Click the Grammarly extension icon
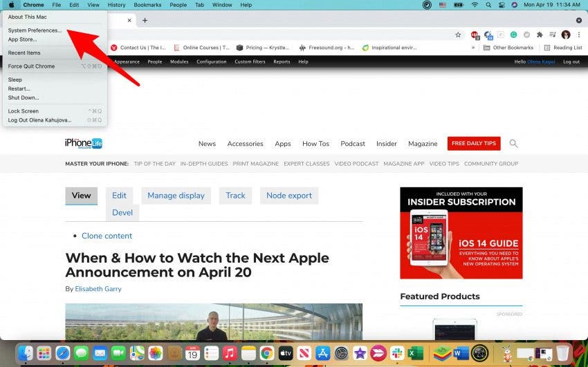This screenshot has width=588, height=367. pos(513,35)
